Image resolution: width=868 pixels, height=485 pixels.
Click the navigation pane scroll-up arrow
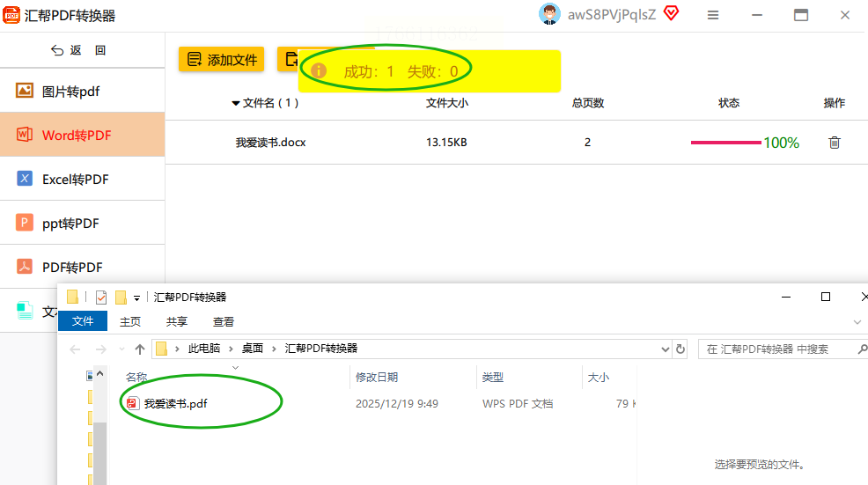coord(100,374)
